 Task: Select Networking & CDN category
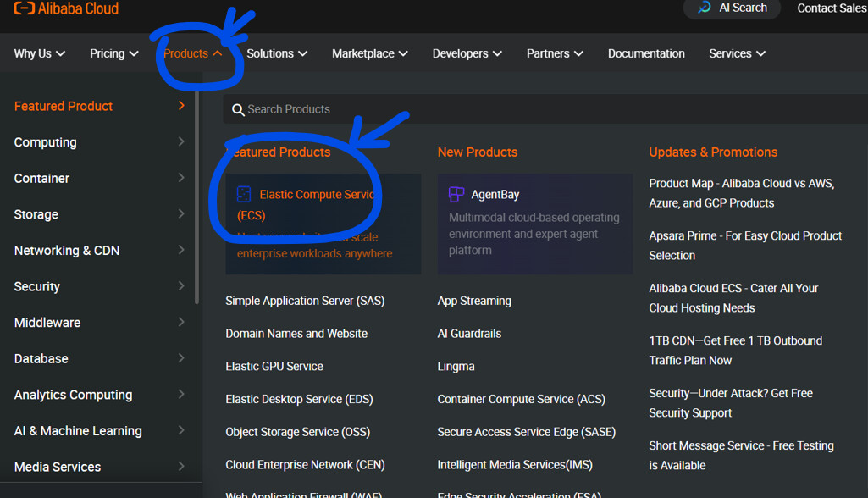pyautogui.click(x=67, y=251)
